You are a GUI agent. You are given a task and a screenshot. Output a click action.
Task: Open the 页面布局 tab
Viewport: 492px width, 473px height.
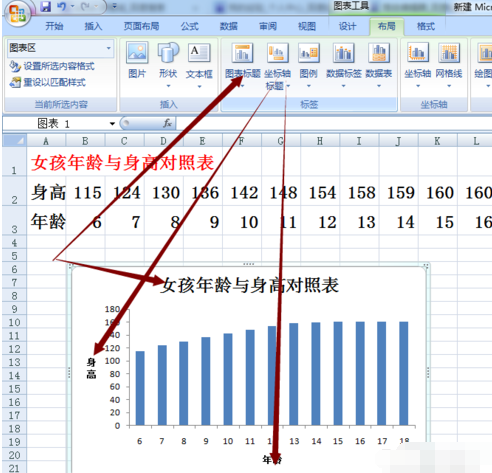click(x=141, y=26)
